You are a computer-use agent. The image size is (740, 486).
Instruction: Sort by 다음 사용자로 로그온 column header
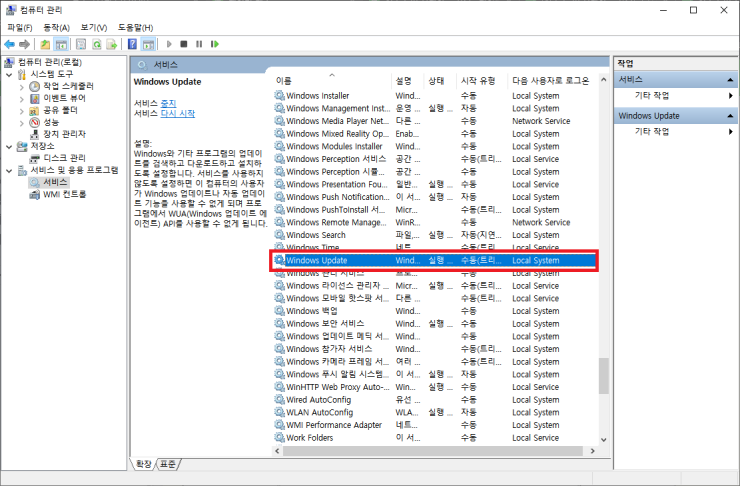tap(553, 81)
